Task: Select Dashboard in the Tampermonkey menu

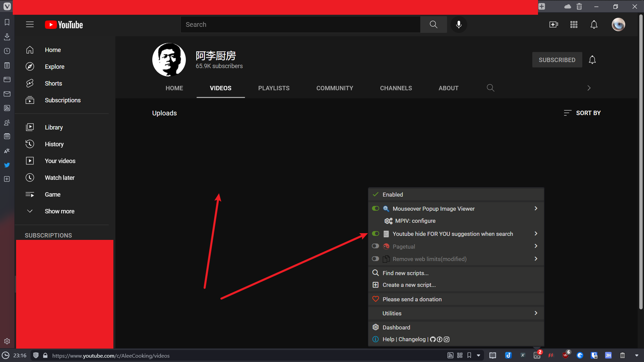Action: (396, 327)
